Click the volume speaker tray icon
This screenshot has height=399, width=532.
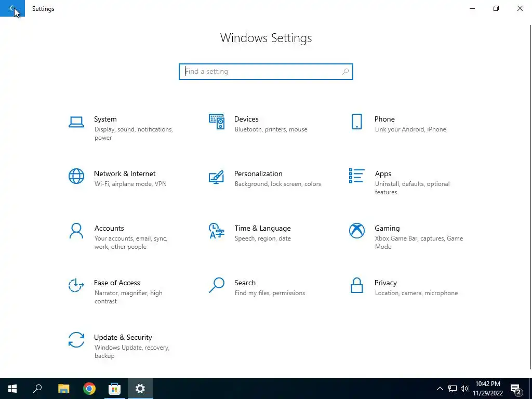(464, 389)
